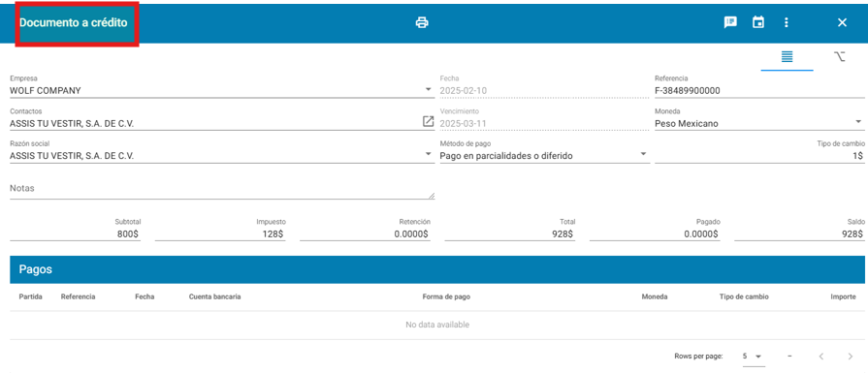868x373 pixels.
Task: Click the Vencimiento field 2025-03-11
Action: click(x=544, y=124)
